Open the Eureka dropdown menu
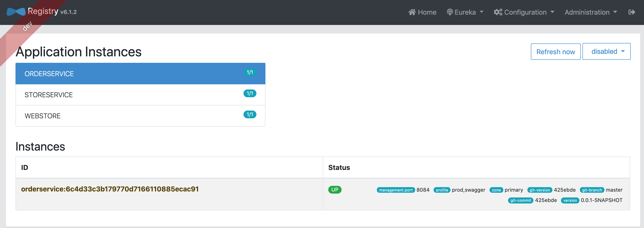Viewport: 644px width, 228px height. [x=465, y=12]
